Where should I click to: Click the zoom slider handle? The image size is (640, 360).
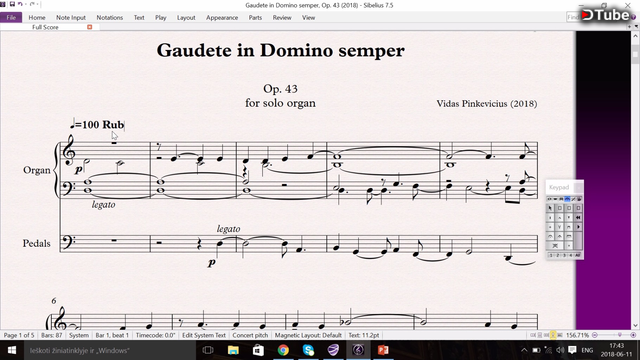(x=620, y=335)
